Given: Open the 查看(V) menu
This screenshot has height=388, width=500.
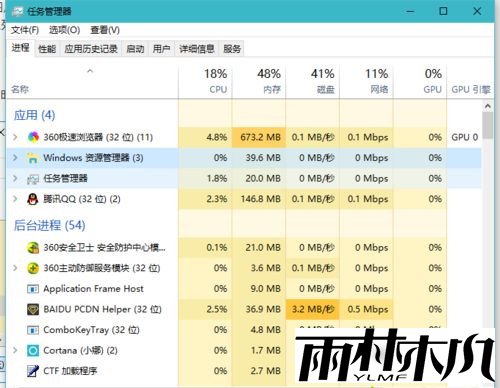Looking at the screenshot, I should click(105, 30).
